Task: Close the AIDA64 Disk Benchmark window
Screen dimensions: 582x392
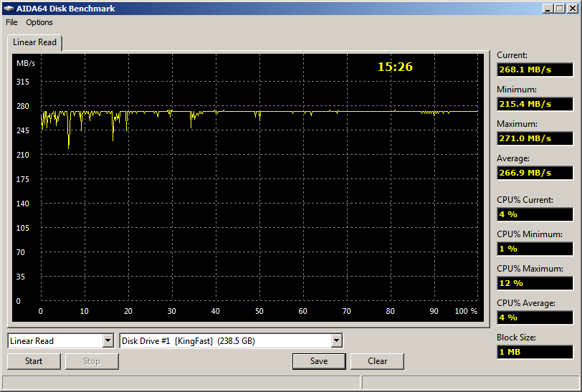Action: pos(573,8)
